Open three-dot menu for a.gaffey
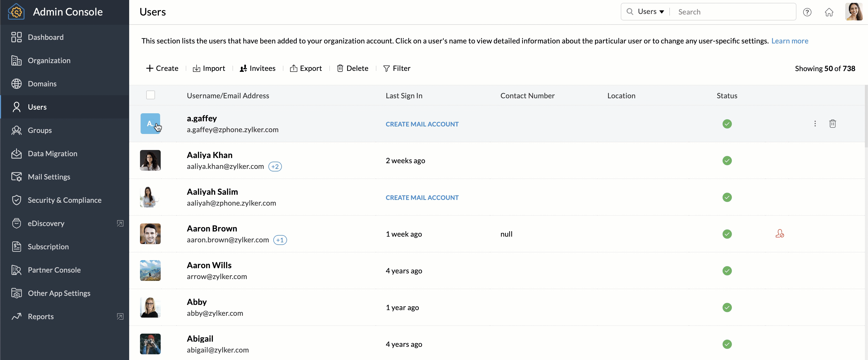This screenshot has width=868, height=360. [x=815, y=124]
